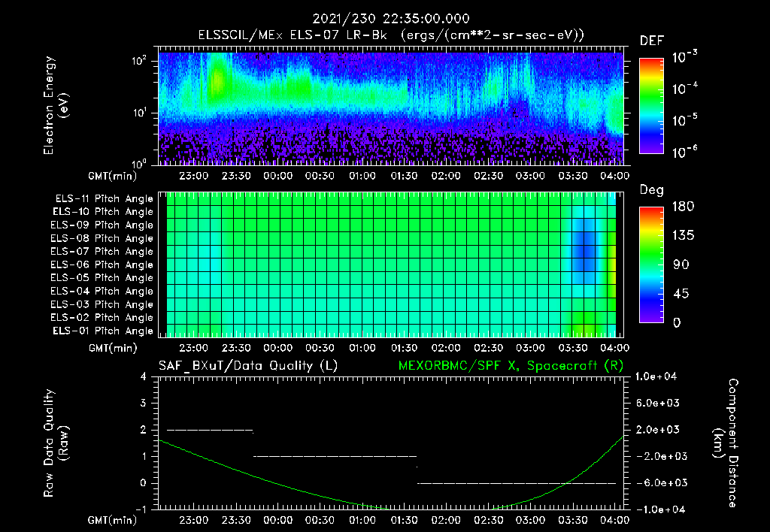770x532 pixels.
Task: Click the 04:00 time tick under pitch angle panel
Action: tap(615, 348)
